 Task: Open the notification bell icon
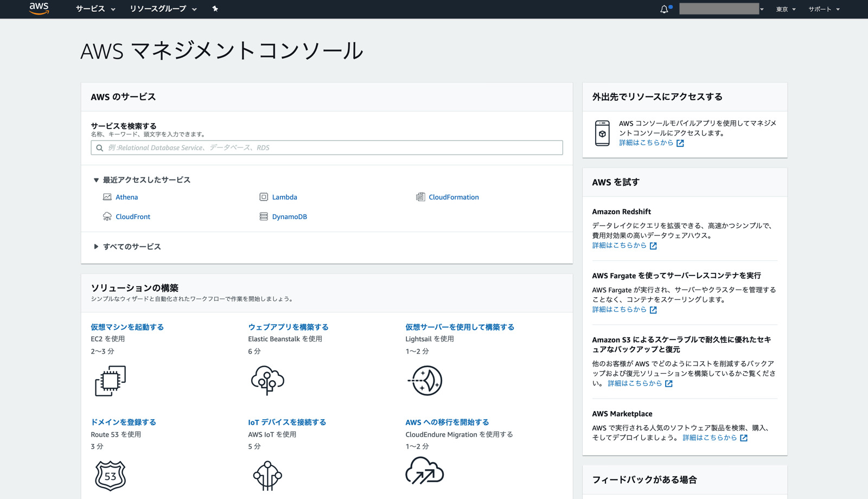(664, 9)
